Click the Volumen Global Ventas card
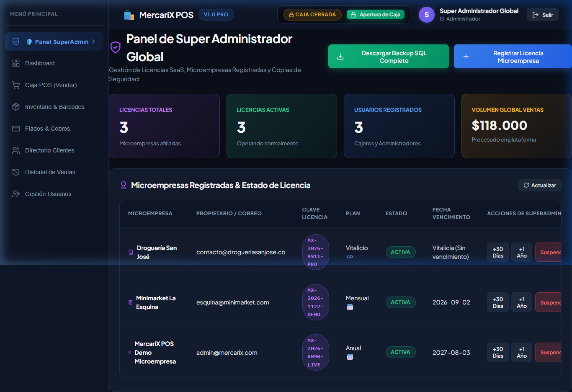This screenshot has height=392, width=572. pyautogui.click(x=517, y=126)
